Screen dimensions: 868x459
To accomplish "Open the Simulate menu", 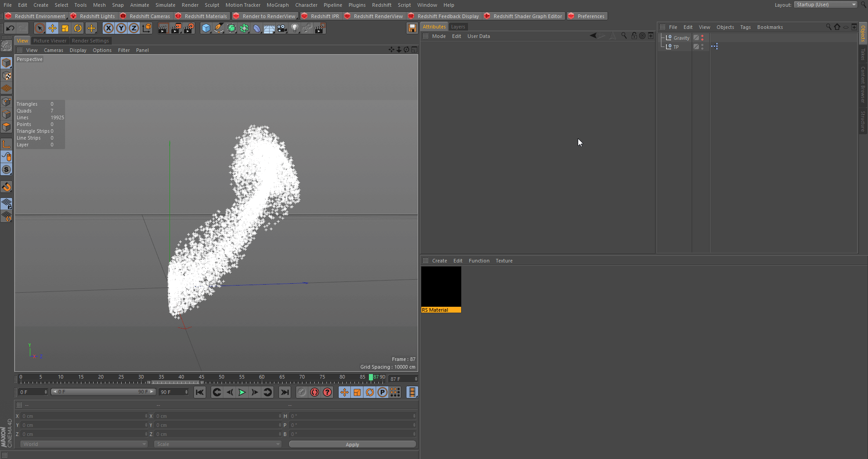I will click(165, 5).
